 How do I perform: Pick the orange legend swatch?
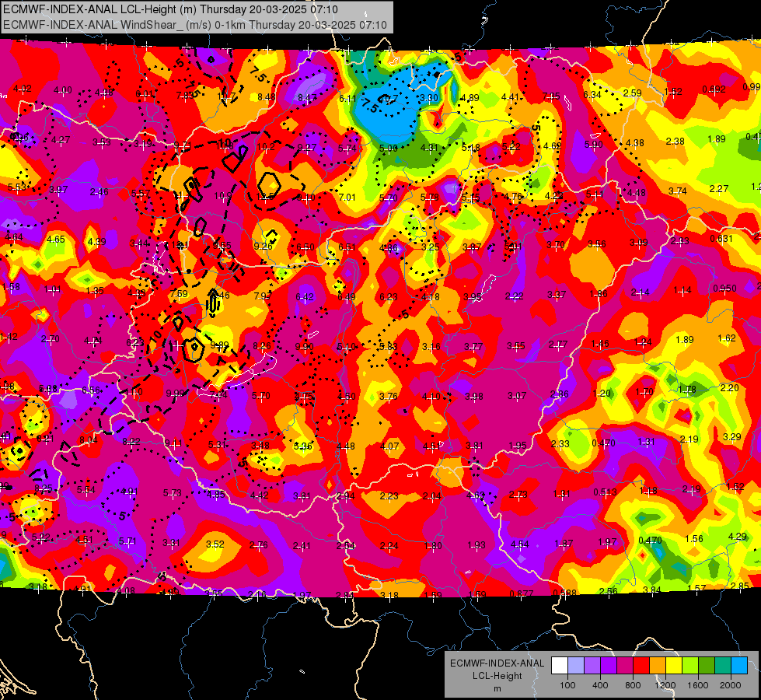point(657,666)
